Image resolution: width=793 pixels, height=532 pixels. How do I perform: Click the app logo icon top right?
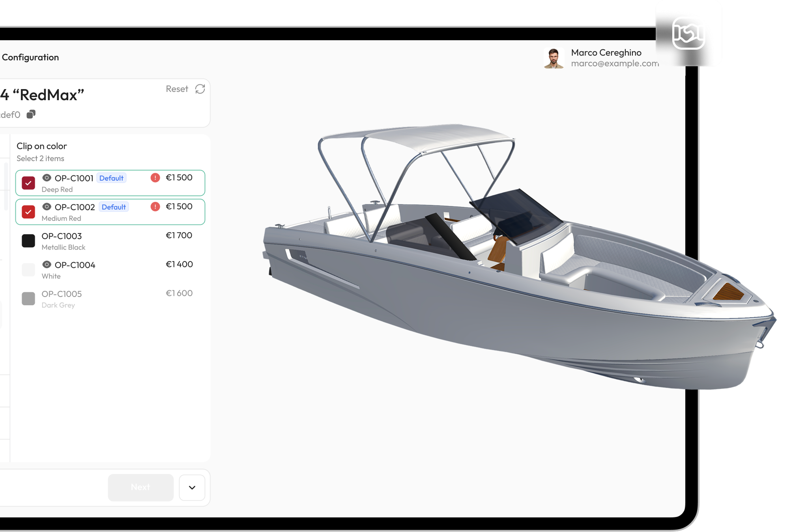pos(688,33)
